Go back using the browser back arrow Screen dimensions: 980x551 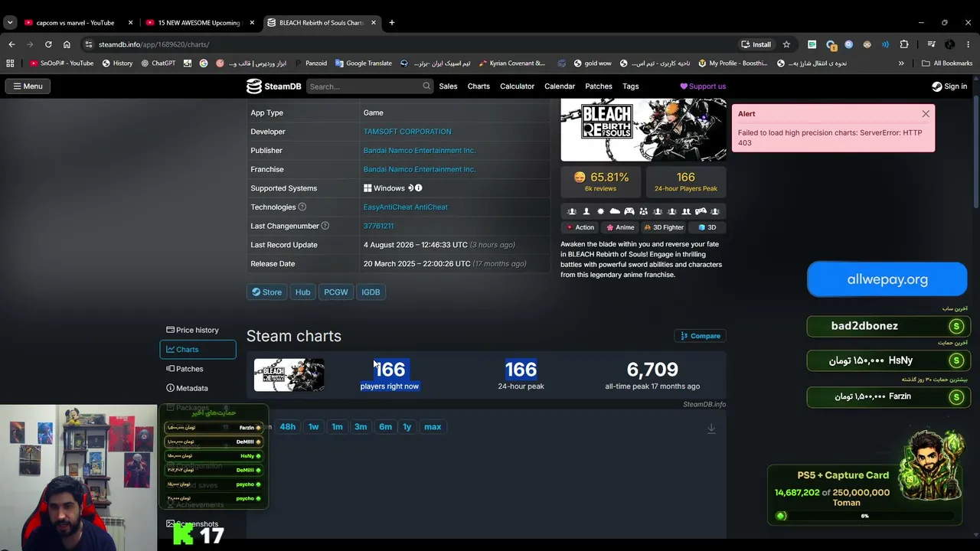[x=11, y=44]
